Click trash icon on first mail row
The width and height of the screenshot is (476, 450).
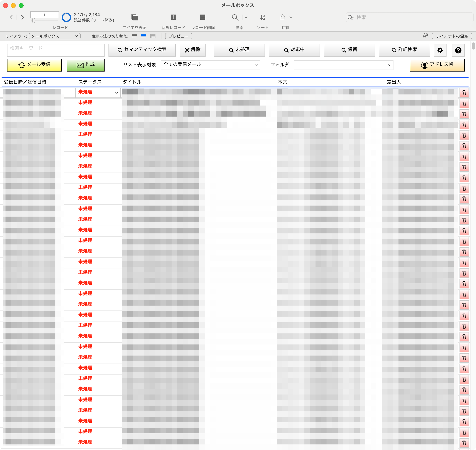coord(464,93)
